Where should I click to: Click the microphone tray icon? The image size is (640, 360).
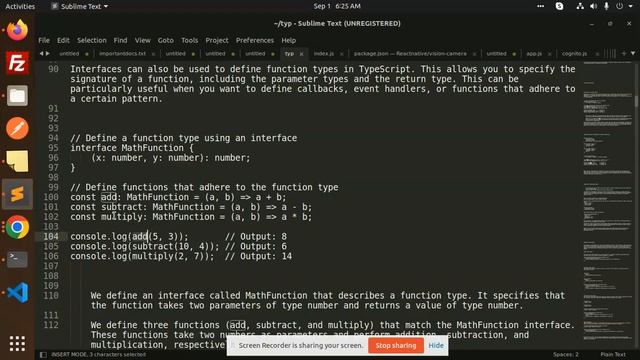[607, 6]
